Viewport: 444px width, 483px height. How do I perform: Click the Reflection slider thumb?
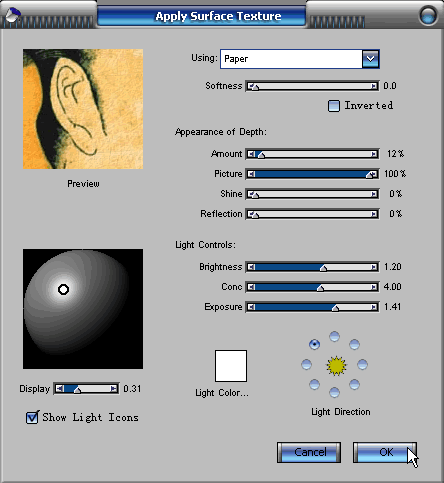(x=255, y=215)
